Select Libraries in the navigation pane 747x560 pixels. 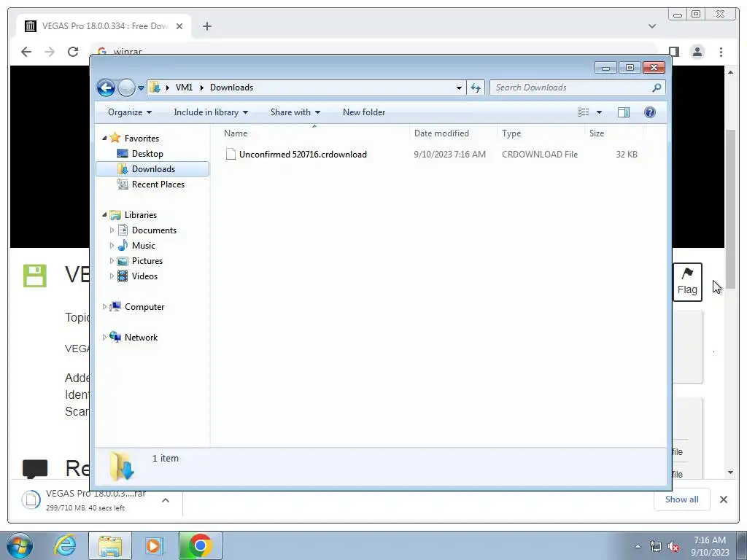tap(141, 215)
